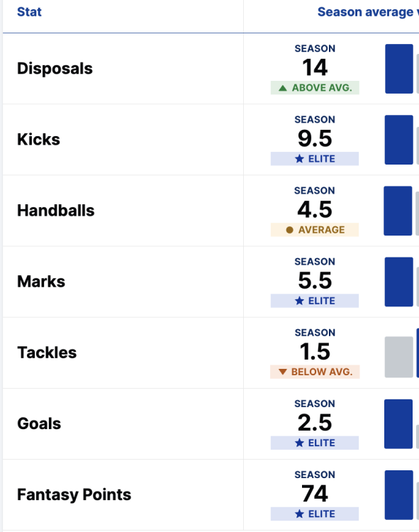Select the Stat column header
The image size is (419, 532).
(x=29, y=12)
